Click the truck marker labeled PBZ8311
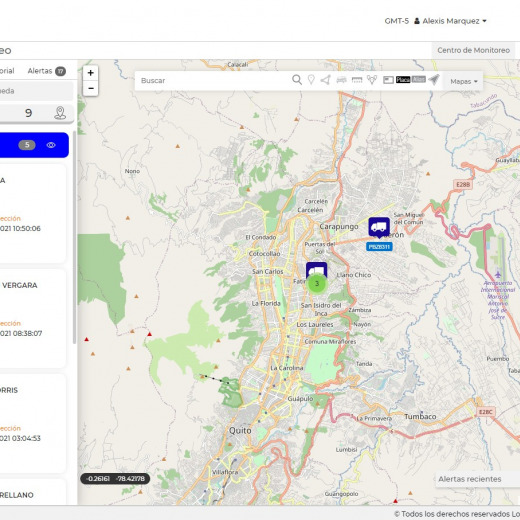Screen dimensions: 520x520 [x=379, y=227]
